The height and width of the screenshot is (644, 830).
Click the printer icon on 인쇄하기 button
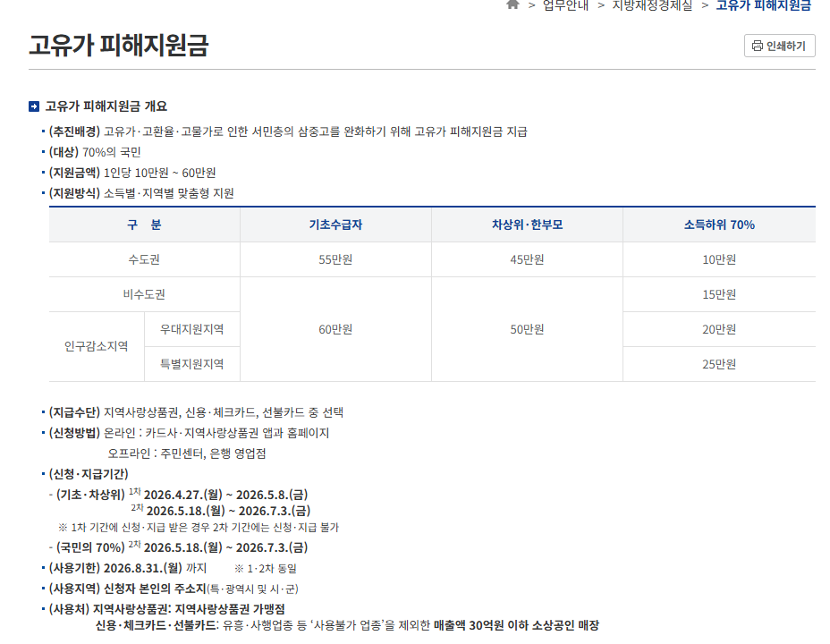(x=757, y=46)
